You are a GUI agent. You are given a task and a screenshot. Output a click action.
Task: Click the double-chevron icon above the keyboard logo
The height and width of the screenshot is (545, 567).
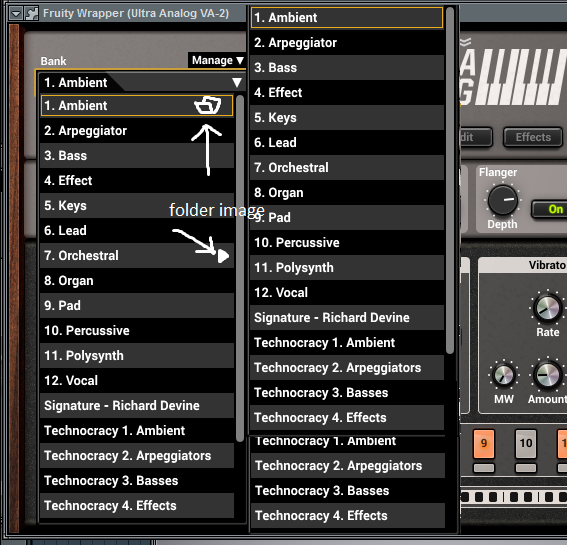pos(465,42)
